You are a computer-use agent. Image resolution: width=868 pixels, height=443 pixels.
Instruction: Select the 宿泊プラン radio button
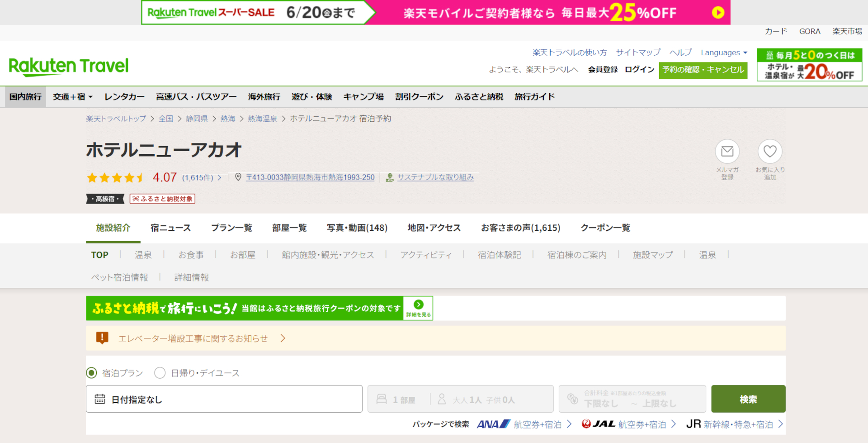coord(92,372)
